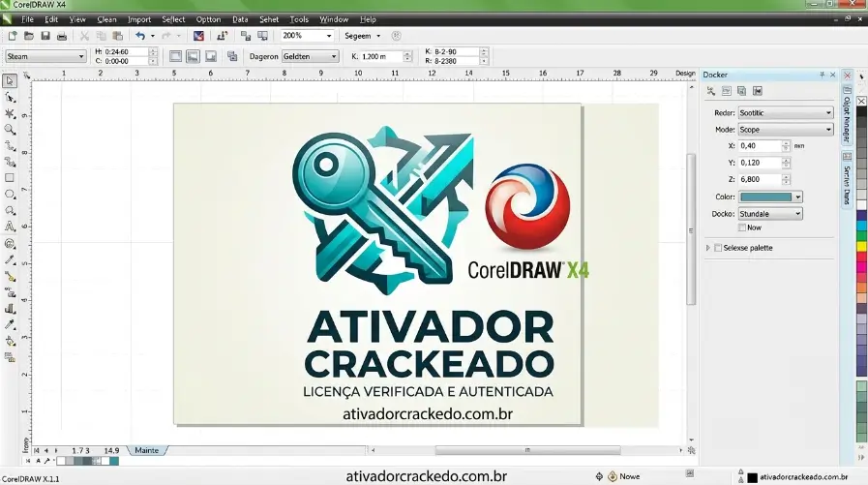Select the Ellipse tool
This screenshot has height=485, width=868.
point(10,195)
